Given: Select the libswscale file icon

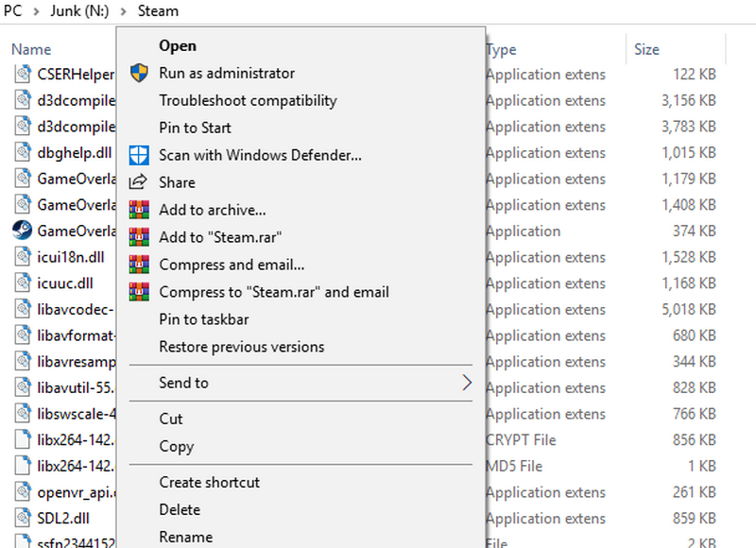Looking at the screenshot, I should (x=22, y=414).
